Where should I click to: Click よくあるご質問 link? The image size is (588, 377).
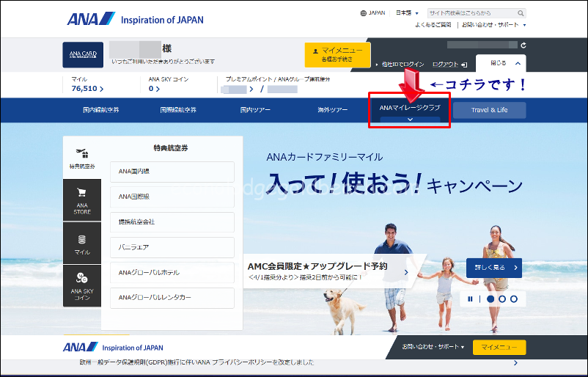(x=433, y=25)
